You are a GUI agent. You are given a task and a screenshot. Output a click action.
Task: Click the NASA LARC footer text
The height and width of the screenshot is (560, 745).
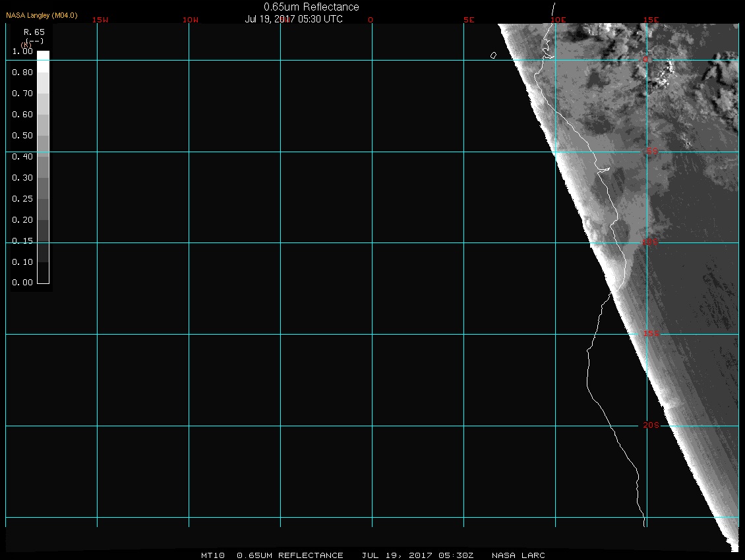click(x=518, y=555)
